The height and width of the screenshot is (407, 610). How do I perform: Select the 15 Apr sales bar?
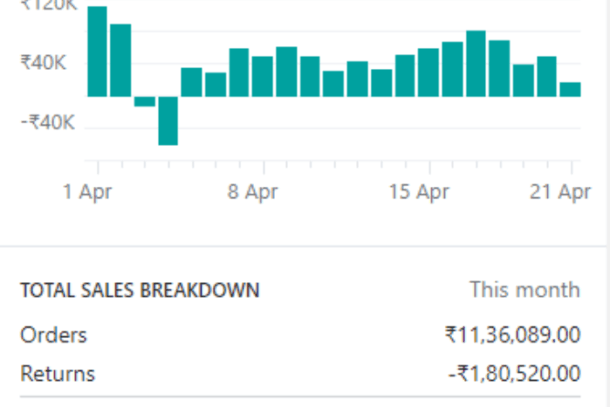(429, 72)
